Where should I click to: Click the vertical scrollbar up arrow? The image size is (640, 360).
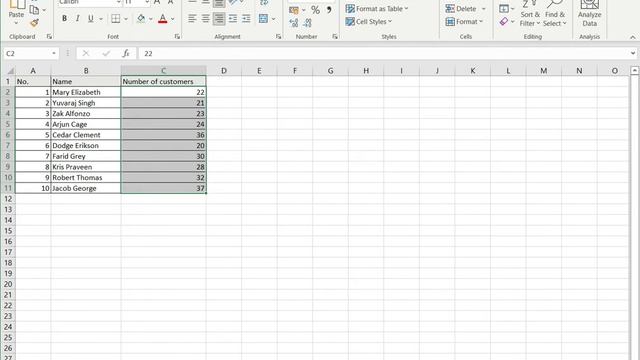pos(634,71)
